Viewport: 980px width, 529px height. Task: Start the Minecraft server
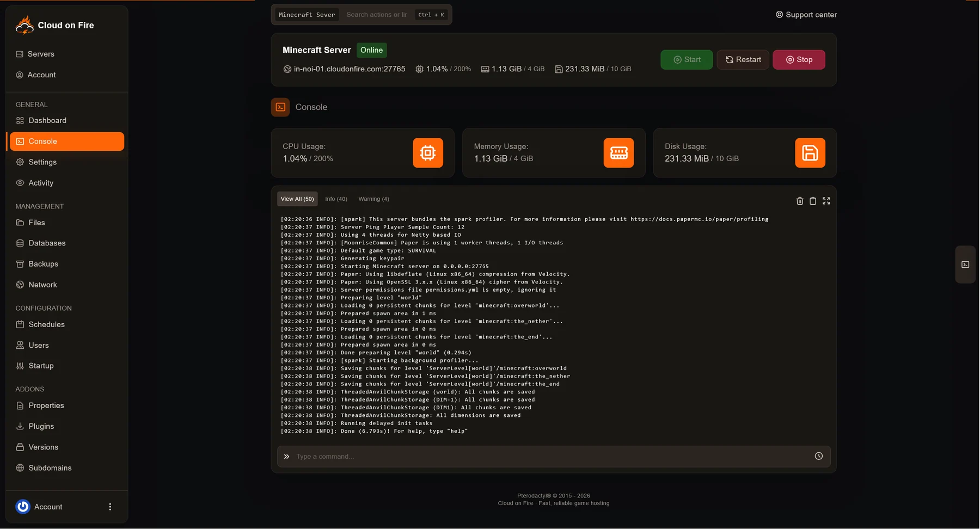[x=687, y=60]
